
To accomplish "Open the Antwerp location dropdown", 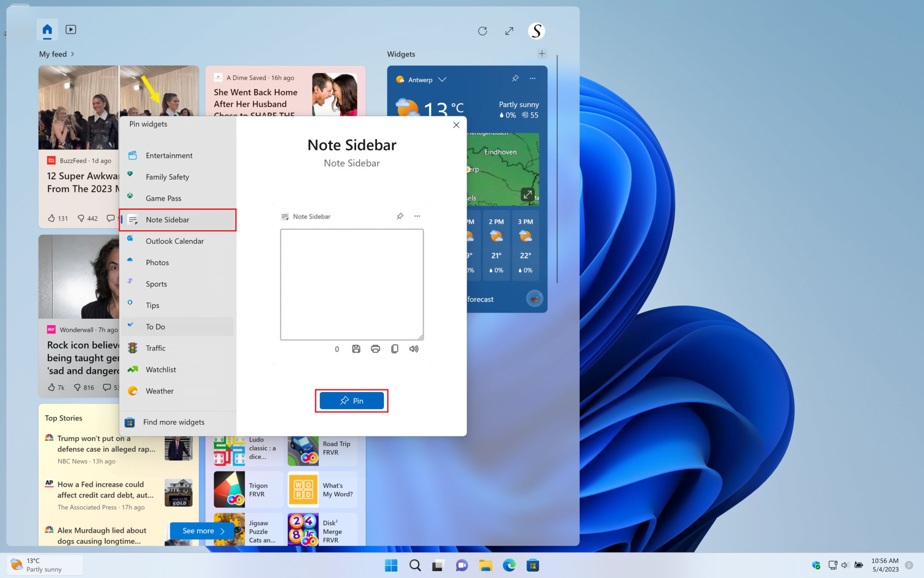I will (x=443, y=79).
